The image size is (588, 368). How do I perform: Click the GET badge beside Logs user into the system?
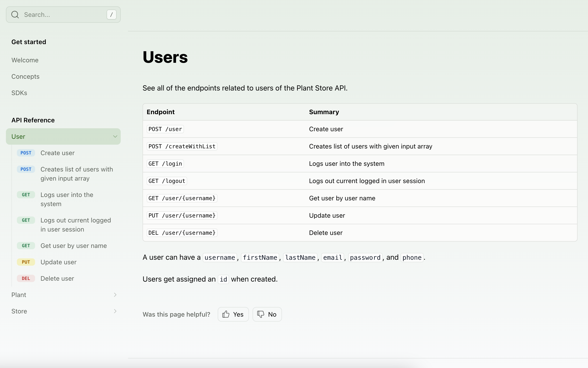(x=26, y=194)
